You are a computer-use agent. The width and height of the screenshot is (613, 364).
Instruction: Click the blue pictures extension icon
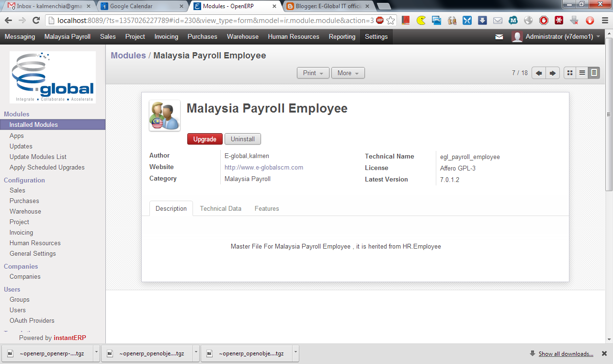coord(436,21)
